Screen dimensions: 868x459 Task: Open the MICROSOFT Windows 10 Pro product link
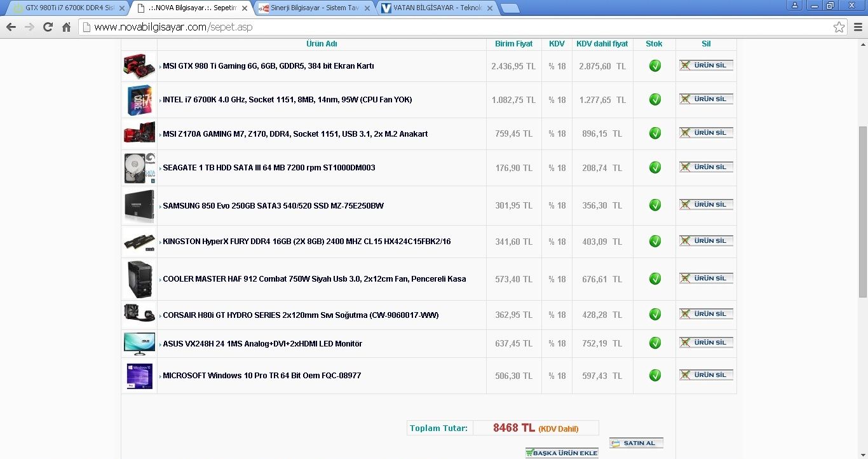click(x=262, y=376)
